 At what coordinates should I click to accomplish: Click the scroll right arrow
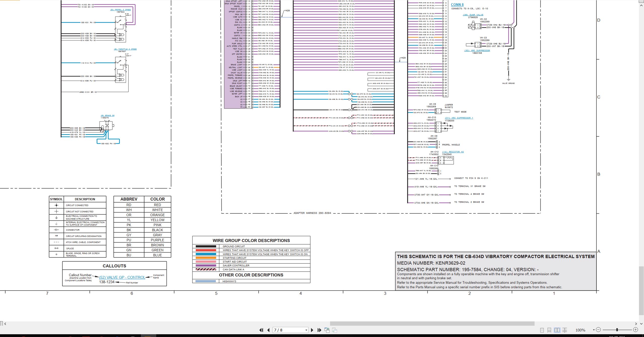(x=636, y=324)
